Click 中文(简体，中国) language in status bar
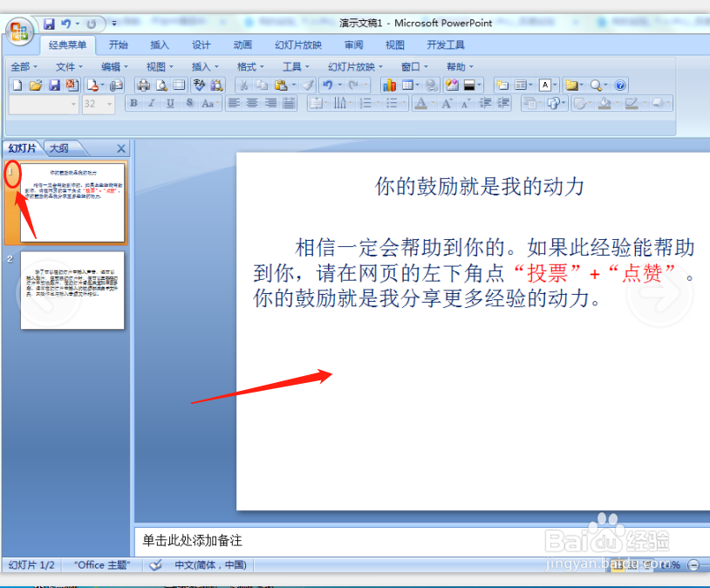Screen dimensions: 710x588 tap(210, 565)
